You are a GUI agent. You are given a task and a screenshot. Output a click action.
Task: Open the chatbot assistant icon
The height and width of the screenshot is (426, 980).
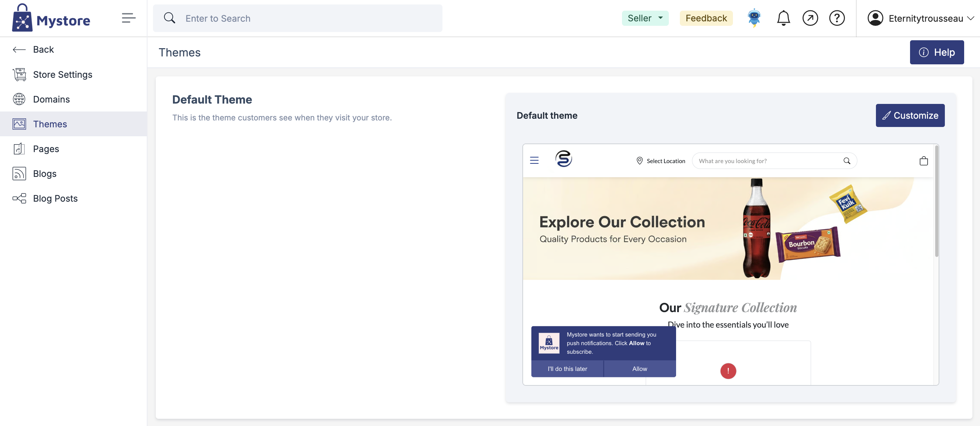click(x=754, y=18)
